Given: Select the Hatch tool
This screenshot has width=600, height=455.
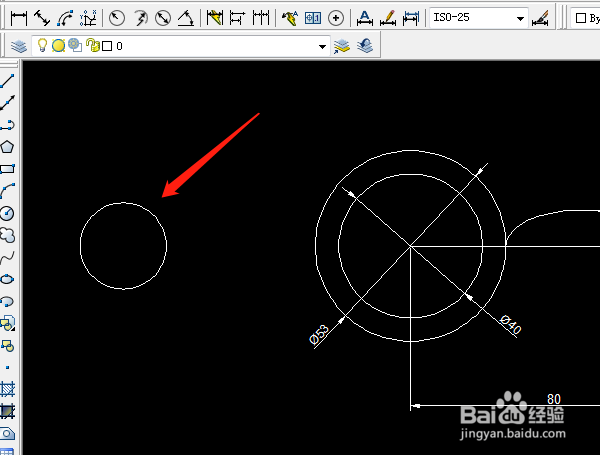Looking at the screenshot, I should [8, 390].
